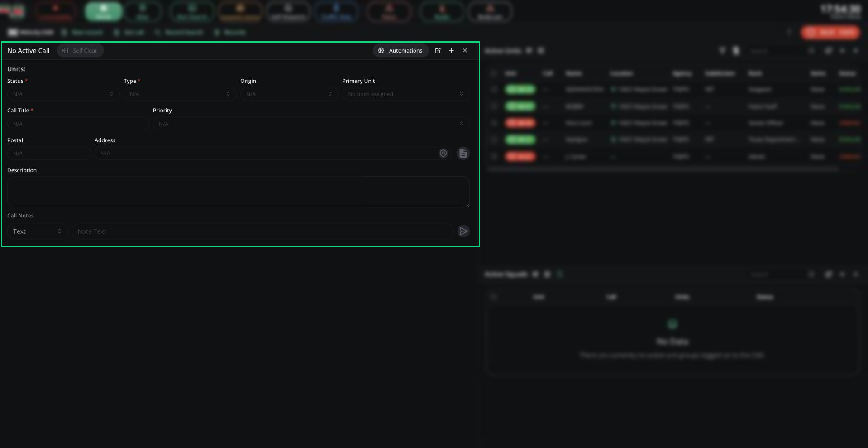Click the document icon beside Address

click(x=463, y=154)
